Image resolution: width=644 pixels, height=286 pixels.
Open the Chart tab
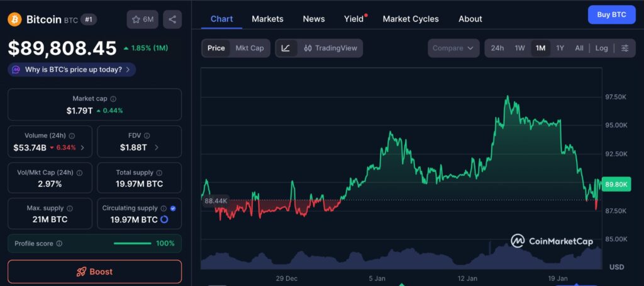tap(222, 19)
